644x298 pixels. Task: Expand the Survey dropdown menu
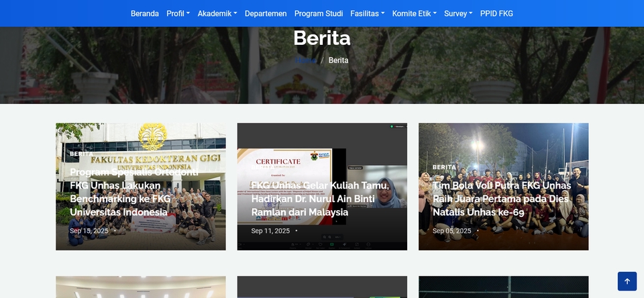point(458,13)
